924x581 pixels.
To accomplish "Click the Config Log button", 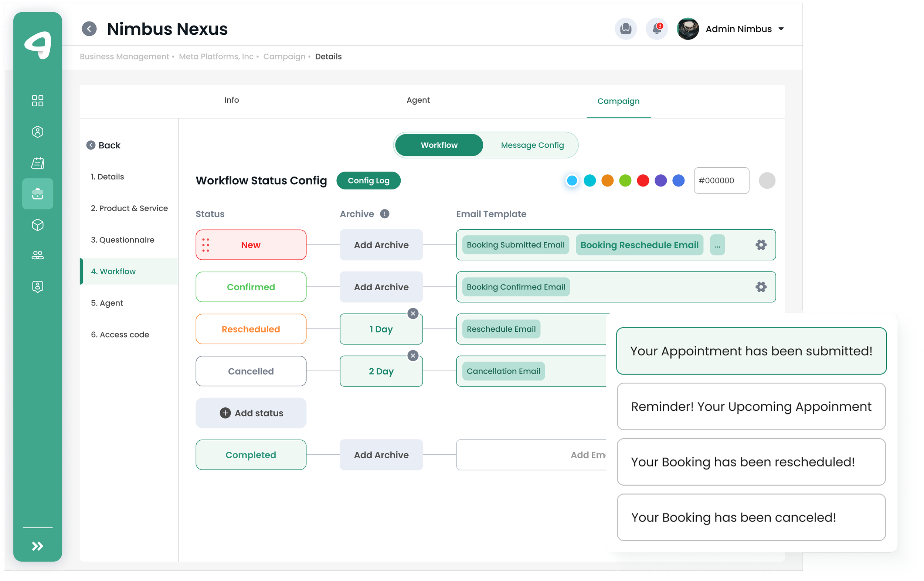I will (368, 181).
